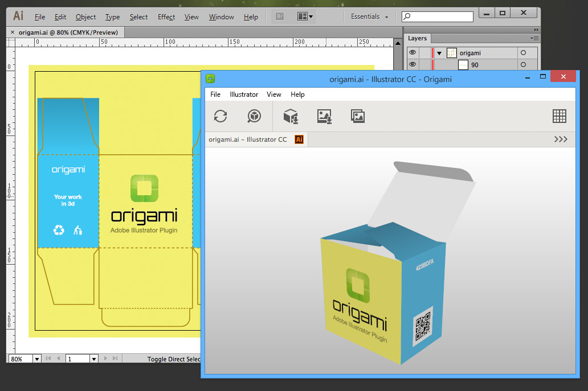Image resolution: width=588 pixels, height=391 pixels.
Task: Click the target circle of origami layer
Action: click(523, 53)
